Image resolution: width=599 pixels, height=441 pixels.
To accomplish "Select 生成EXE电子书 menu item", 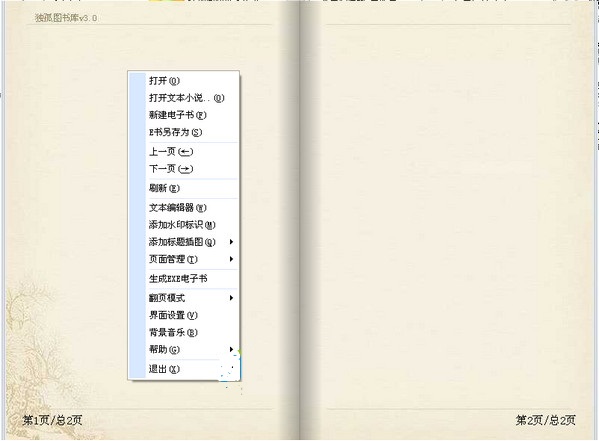I will tap(183, 279).
